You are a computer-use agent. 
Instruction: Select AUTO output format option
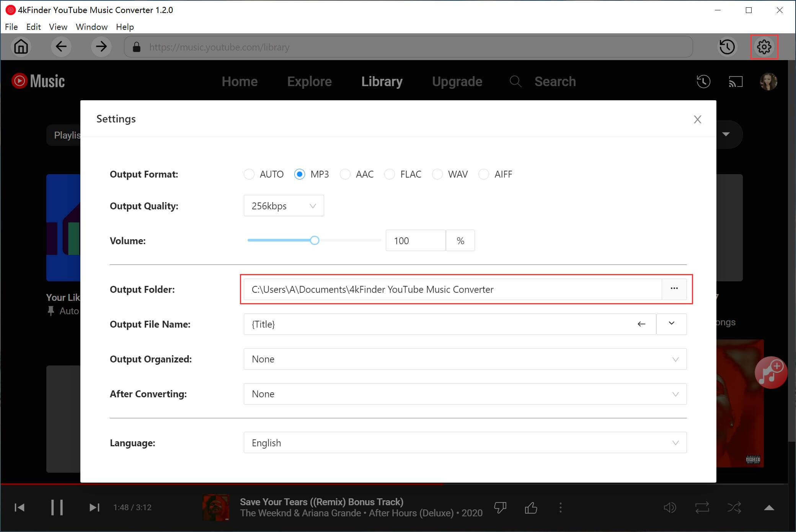tap(249, 175)
